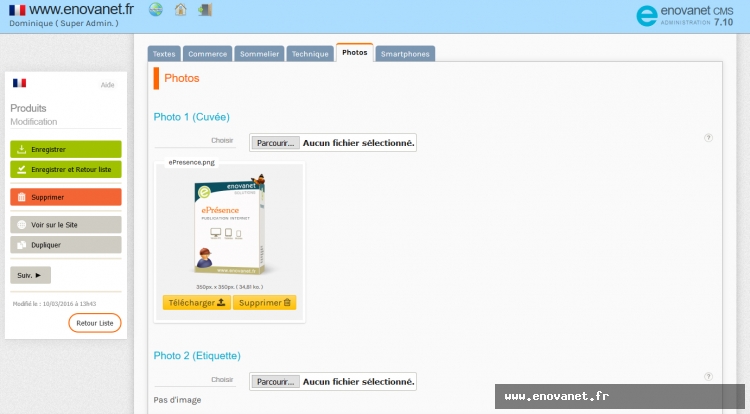Click the logout door icon in header
Viewport: 750px width, 414px height.
pyautogui.click(x=205, y=10)
